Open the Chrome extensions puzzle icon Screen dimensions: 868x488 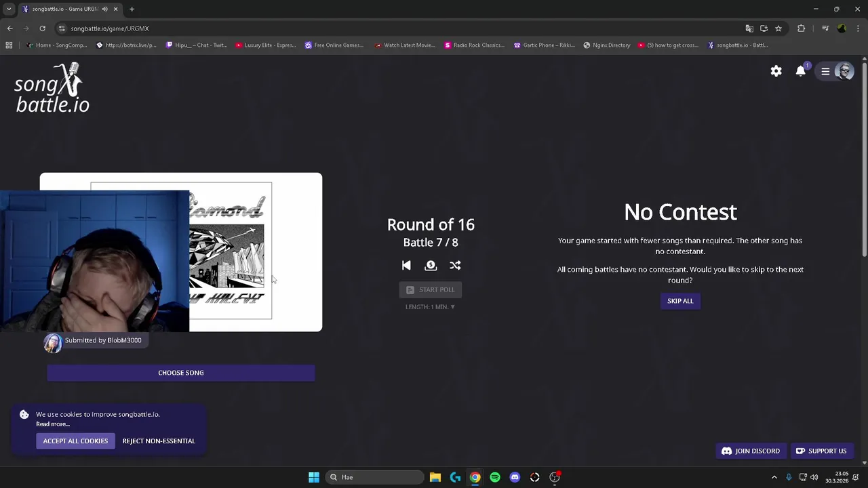coord(802,28)
